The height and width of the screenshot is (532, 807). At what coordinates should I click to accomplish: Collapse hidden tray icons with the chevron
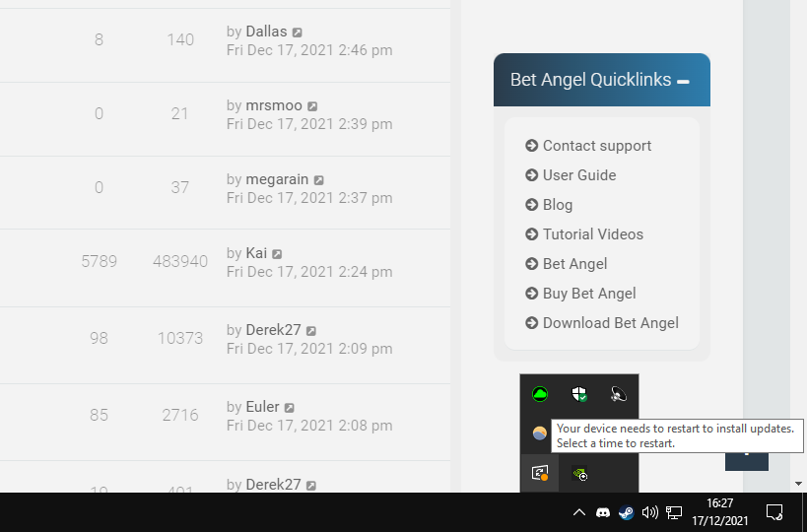[x=579, y=512]
